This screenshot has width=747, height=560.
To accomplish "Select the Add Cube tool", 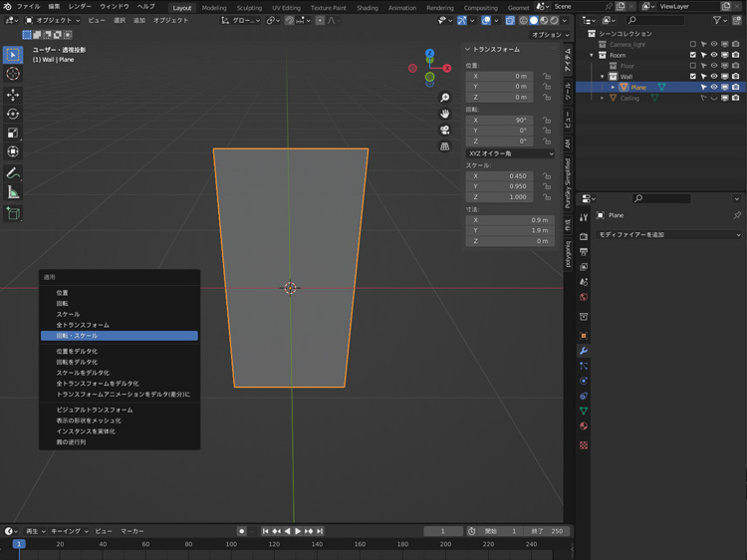I will tap(13, 213).
